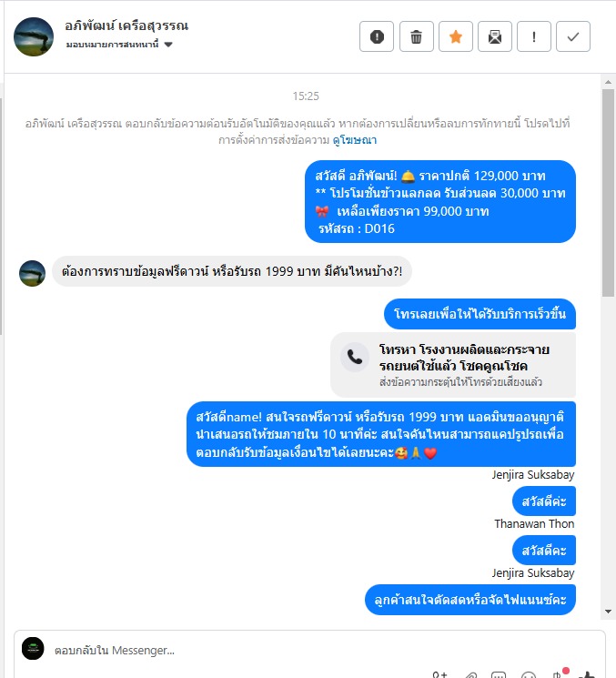
Task: Toggle the orange follow-up star
Action: click(456, 36)
